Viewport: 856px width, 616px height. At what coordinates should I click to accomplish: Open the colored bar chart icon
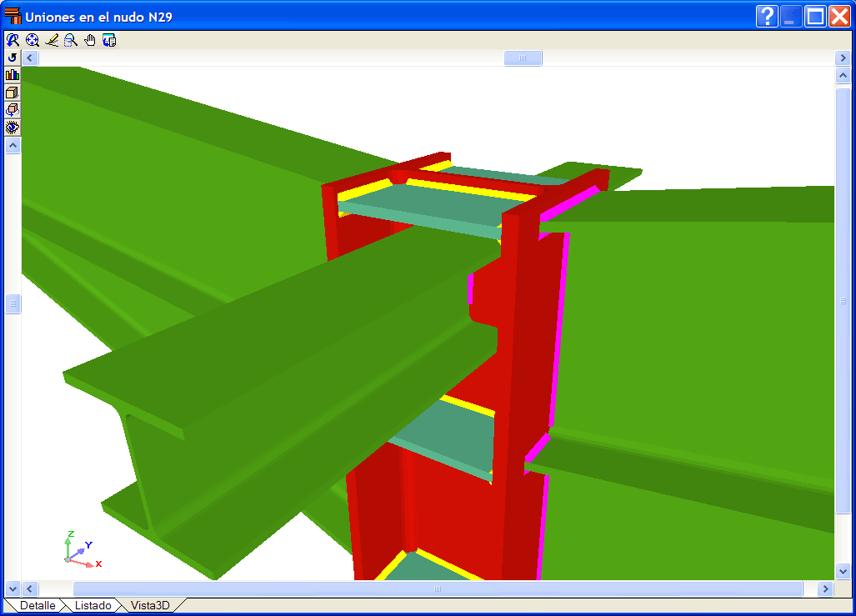[13, 75]
